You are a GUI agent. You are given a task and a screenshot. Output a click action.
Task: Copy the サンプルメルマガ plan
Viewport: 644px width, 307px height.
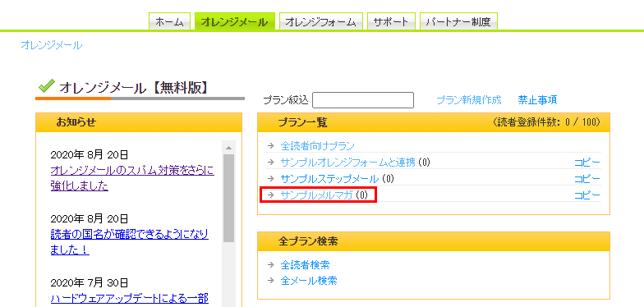(587, 195)
